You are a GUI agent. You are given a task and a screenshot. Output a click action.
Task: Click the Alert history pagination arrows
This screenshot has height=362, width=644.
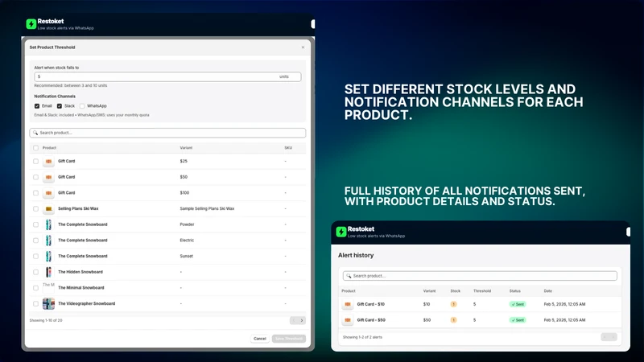click(609, 337)
